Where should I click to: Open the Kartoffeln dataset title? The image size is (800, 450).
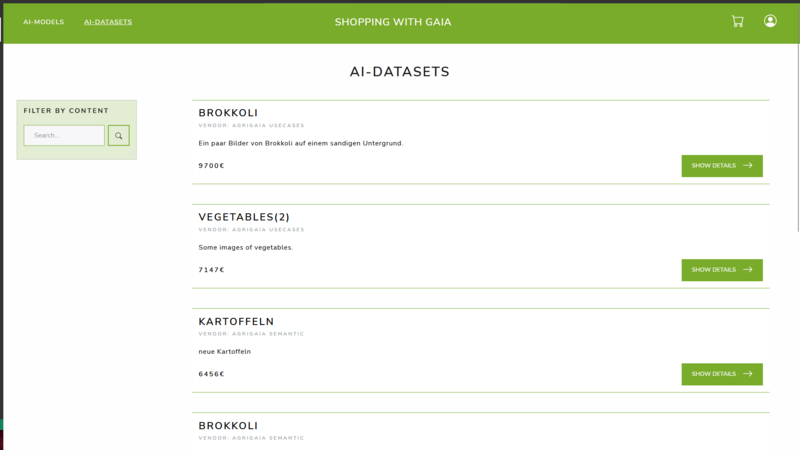coord(236,321)
